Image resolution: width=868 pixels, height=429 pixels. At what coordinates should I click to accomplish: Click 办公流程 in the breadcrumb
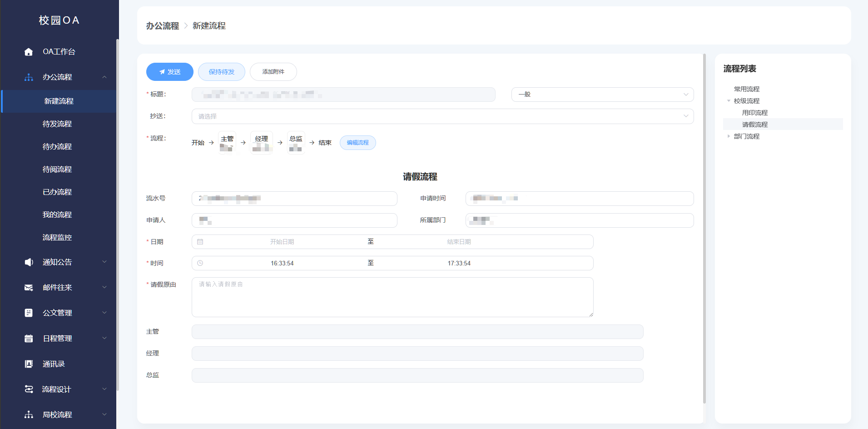click(163, 26)
